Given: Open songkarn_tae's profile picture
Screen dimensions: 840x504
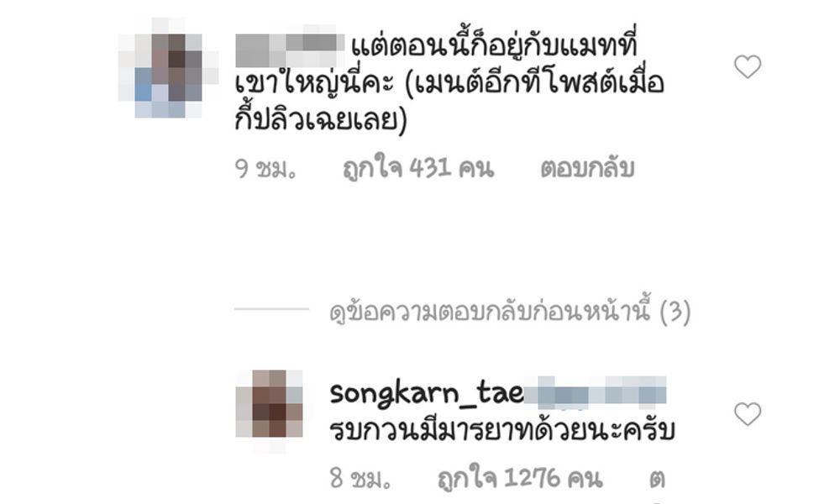Looking at the screenshot, I should click(x=270, y=404).
